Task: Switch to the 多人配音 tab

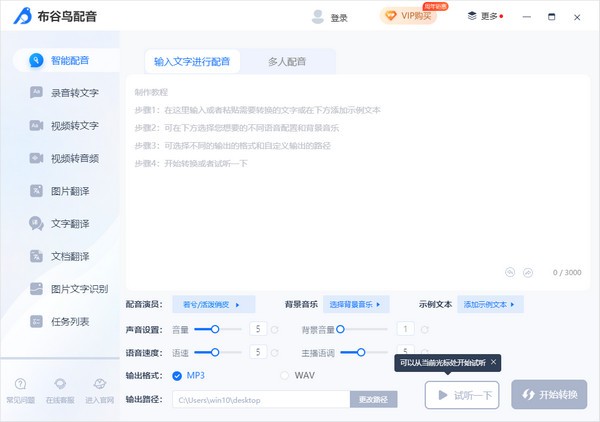Action: 286,62
